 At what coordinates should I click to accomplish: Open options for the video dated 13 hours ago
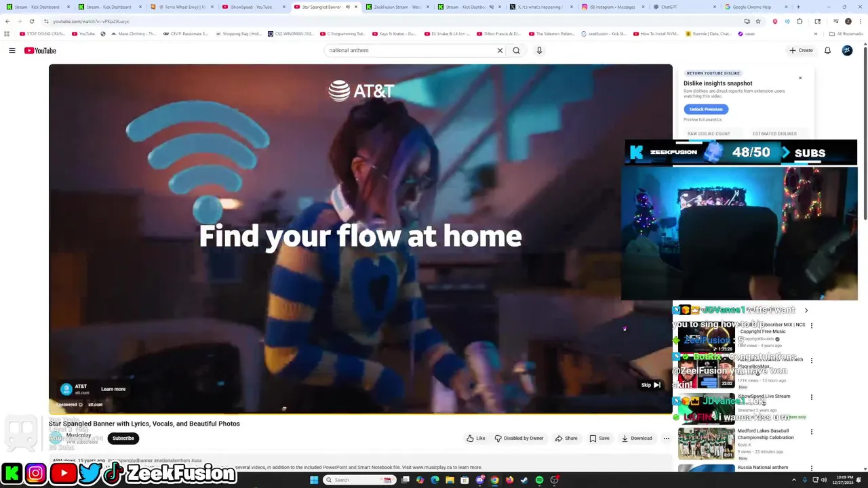click(812, 361)
